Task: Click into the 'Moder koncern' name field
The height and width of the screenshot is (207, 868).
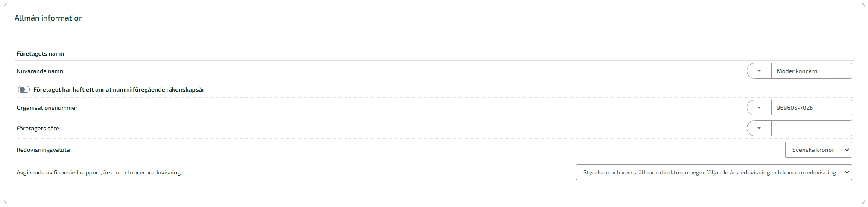Action: [811, 71]
